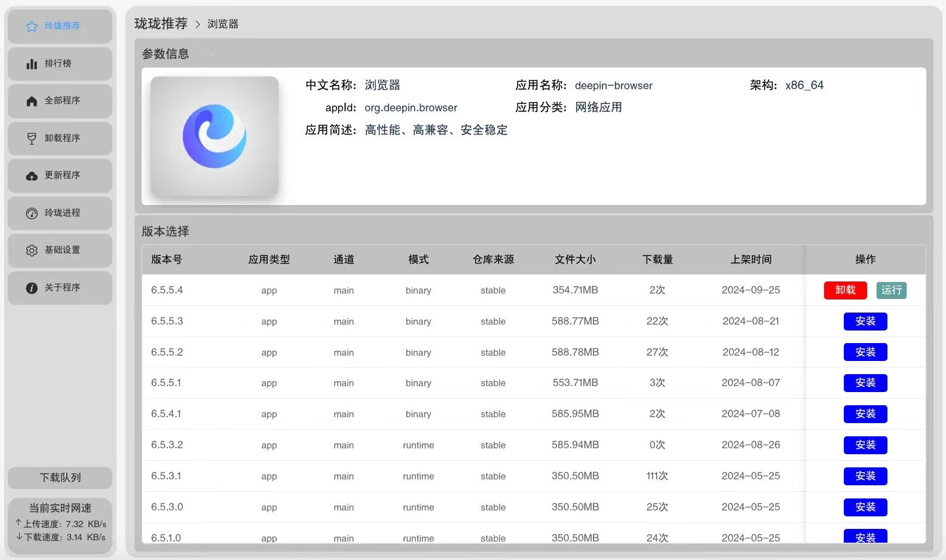The width and height of the screenshot is (946, 560).
Task: Click the 应用类型 column header
Action: pyautogui.click(x=269, y=259)
